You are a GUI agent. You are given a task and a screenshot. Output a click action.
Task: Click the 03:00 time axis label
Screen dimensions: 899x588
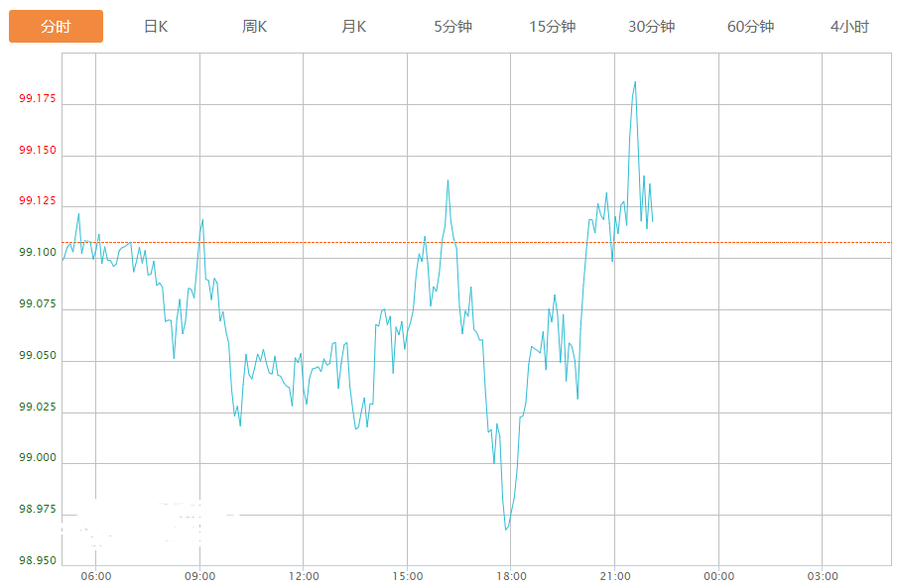(x=823, y=577)
